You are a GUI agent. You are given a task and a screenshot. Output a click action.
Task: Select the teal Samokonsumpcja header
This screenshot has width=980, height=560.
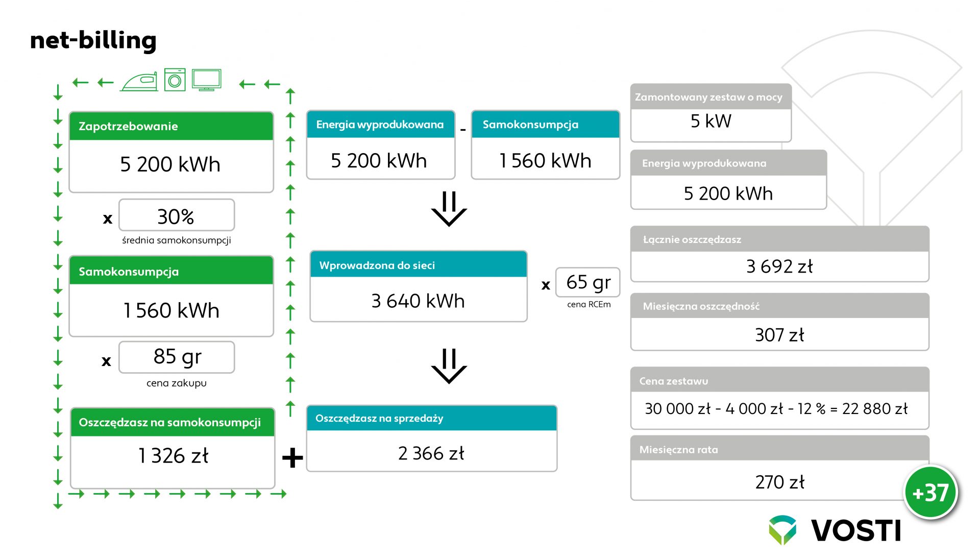[x=546, y=125]
